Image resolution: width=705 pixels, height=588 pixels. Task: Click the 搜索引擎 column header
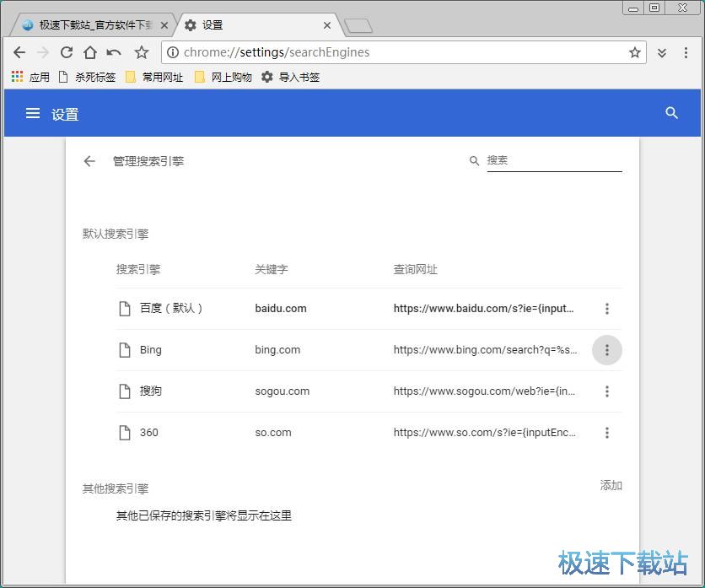[x=138, y=269]
